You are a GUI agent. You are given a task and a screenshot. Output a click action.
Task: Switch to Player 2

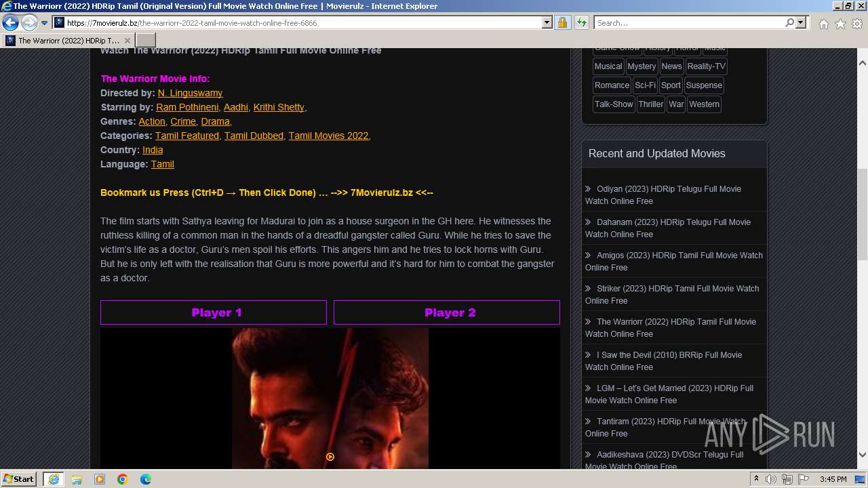(447, 312)
